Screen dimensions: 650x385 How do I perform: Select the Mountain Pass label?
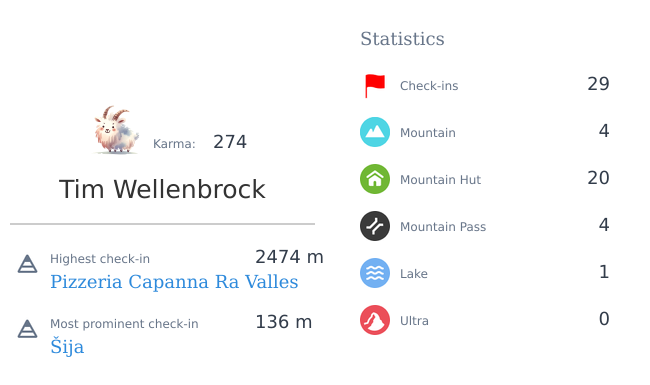443,227
